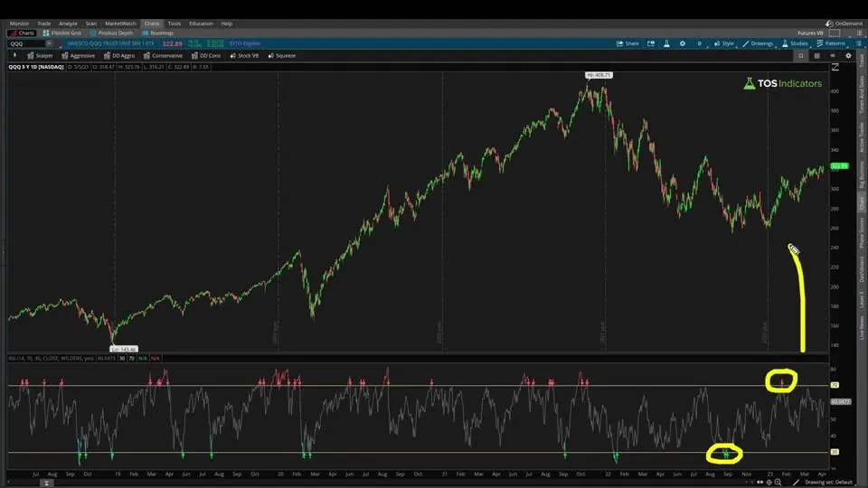Select single chart layout icon
The width and height of the screenshot is (868, 488).
coord(800,56)
